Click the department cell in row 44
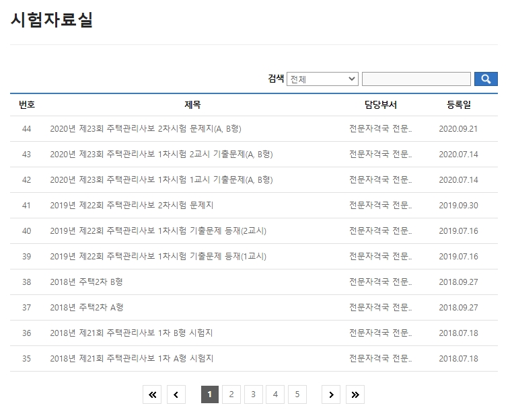This screenshot has width=512, height=420. point(380,128)
